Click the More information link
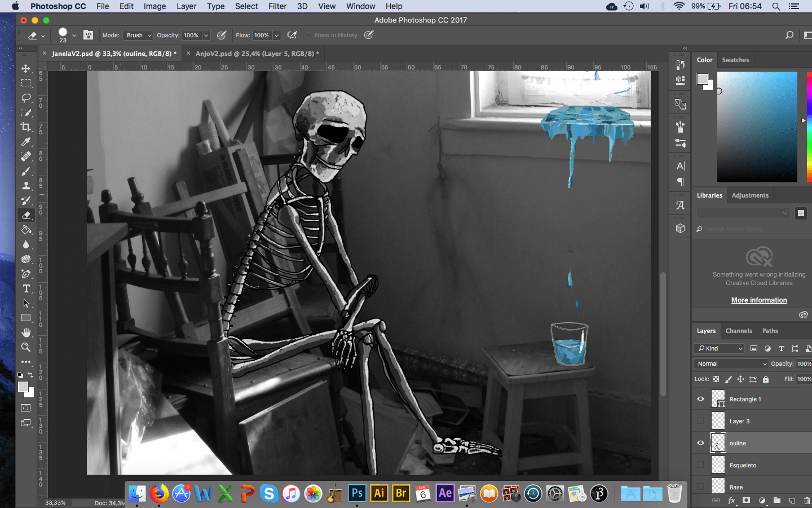Viewport: 812px width, 508px height. click(759, 300)
